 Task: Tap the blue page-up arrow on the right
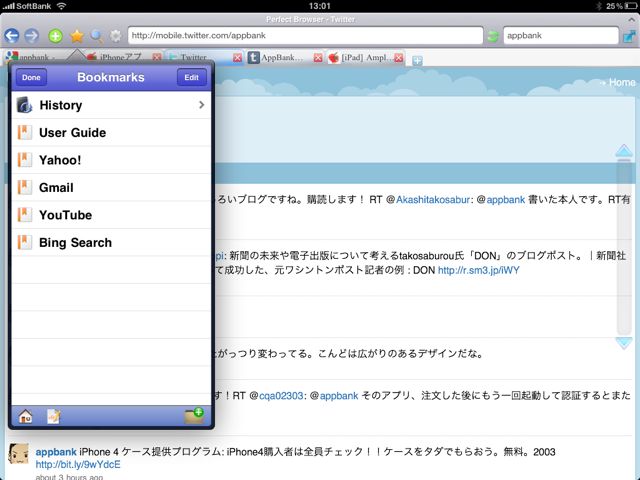[624, 151]
